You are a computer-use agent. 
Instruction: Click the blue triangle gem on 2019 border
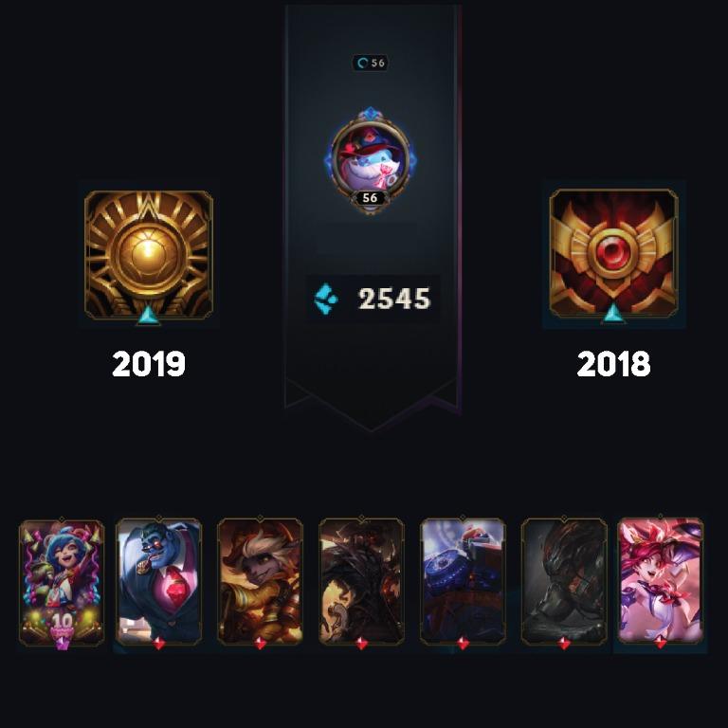click(x=148, y=315)
